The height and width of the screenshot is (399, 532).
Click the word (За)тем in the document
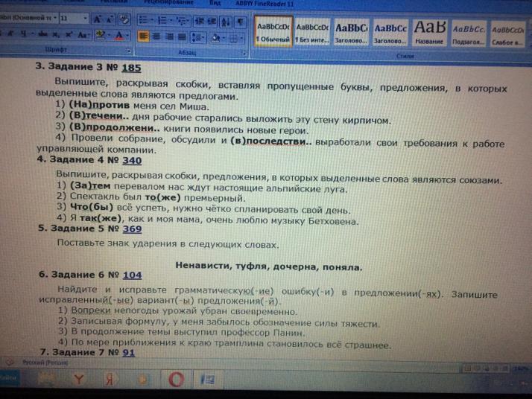click(90, 186)
